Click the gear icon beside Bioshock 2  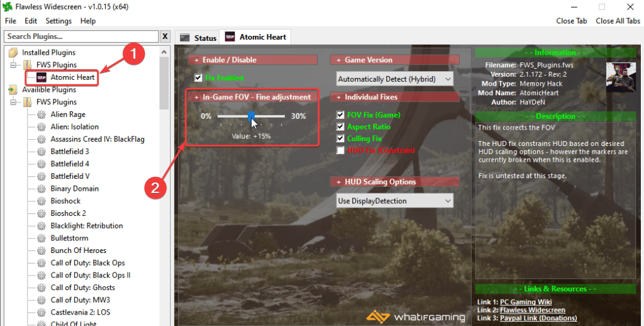tap(42, 213)
